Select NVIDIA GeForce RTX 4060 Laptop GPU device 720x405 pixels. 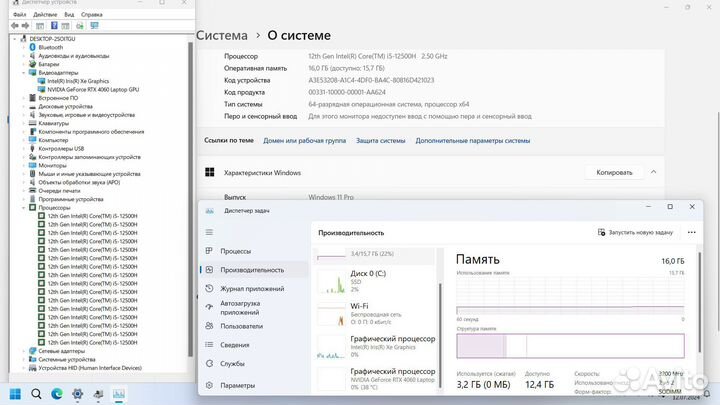point(93,90)
